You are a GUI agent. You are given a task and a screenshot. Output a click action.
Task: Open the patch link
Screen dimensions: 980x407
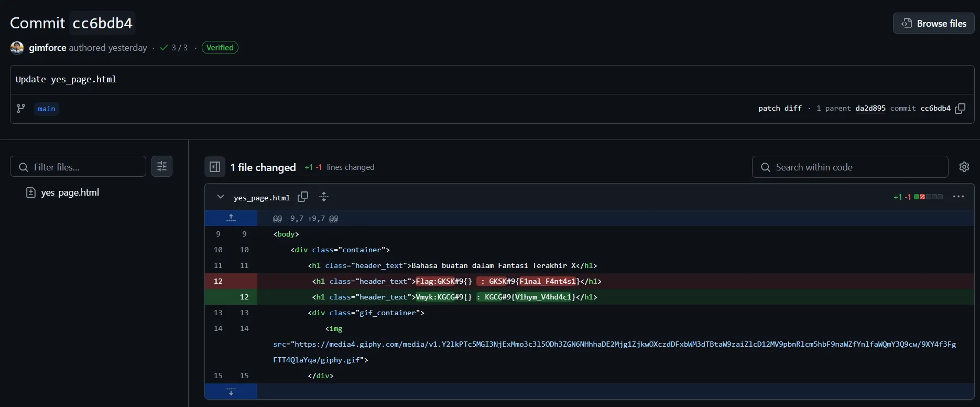769,109
